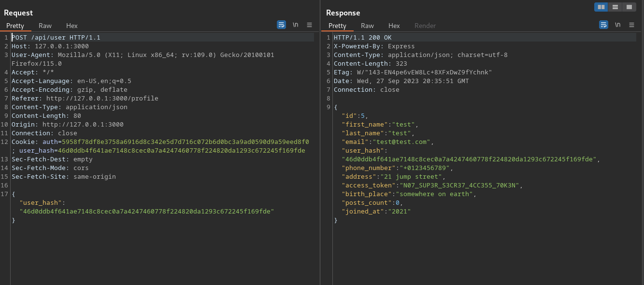This screenshot has height=285, width=644.
Task: Open the Render tab in Response
Action: pyautogui.click(x=425, y=26)
